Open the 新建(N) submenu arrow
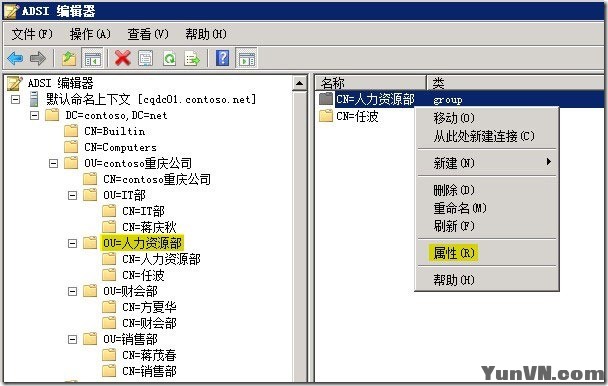The width and height of the screenshot is (608, 386). coord(548,162)
